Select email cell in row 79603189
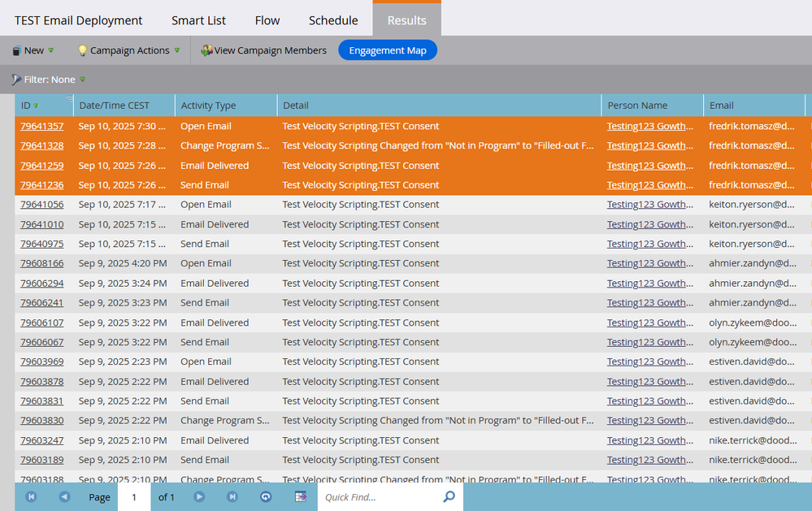Viewport: 812px width, 511px height. tap(753, 460)
